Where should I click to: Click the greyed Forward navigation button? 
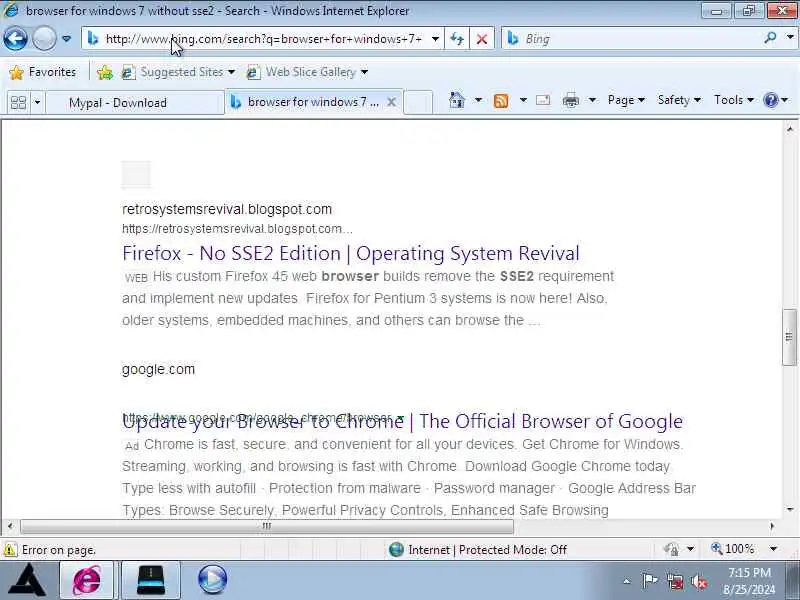pyautogui.click(x=44, y=39)
